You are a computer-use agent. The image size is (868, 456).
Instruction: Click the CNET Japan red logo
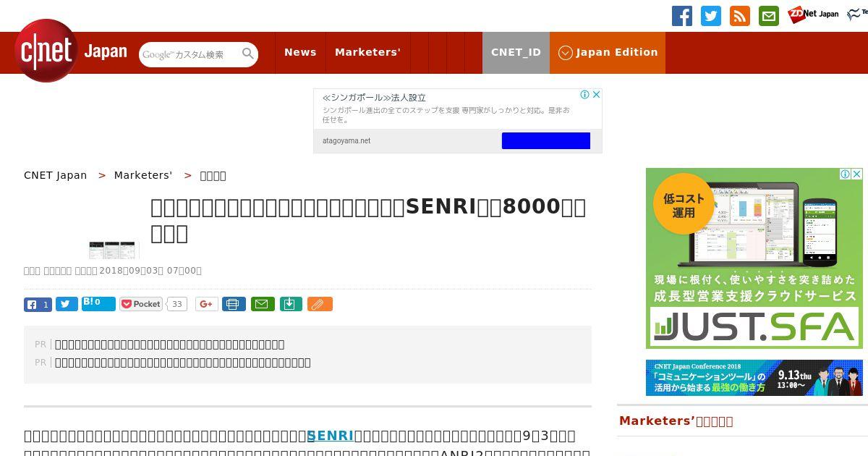[46, 51]
